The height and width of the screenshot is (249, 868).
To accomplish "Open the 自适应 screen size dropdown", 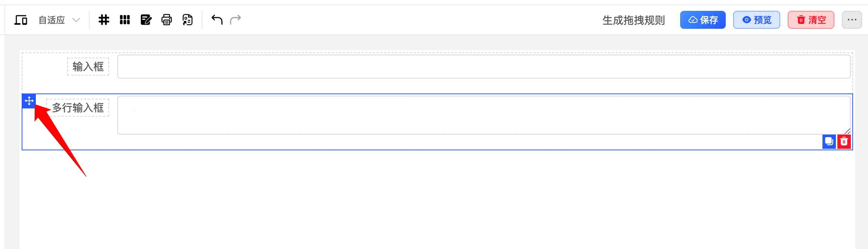I will point(59,20).
